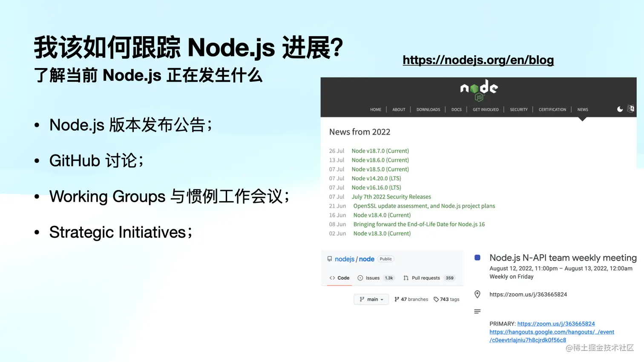Open DOWNLOADS in Node.js nav

428,110
